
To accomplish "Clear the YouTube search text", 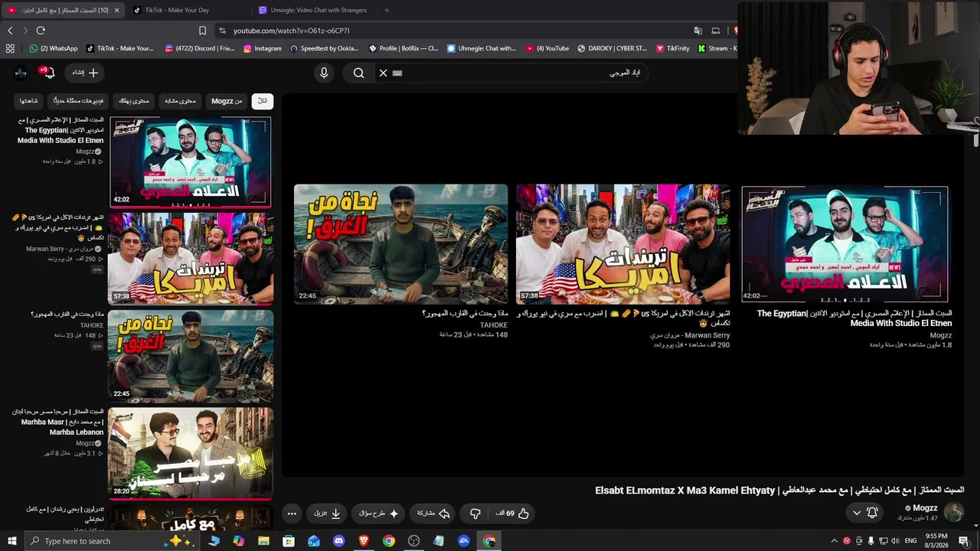I will click(384, 73).
